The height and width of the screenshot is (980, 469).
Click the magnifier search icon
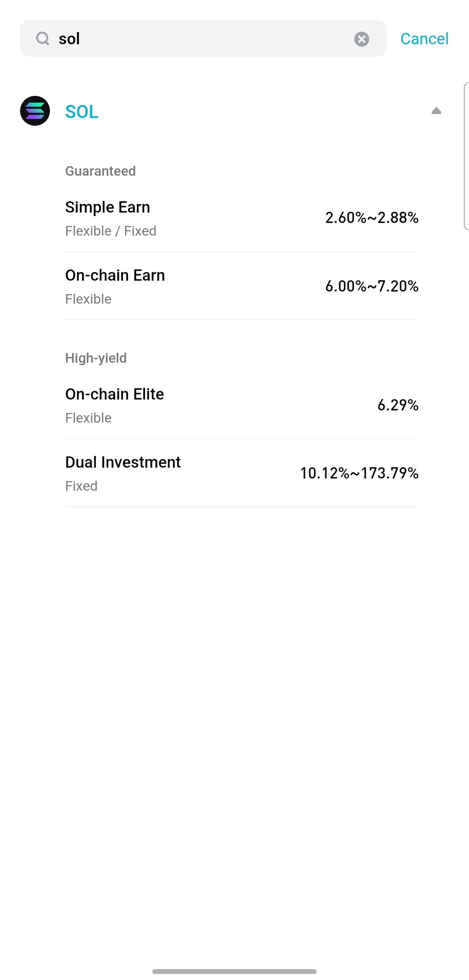point(43,39)
